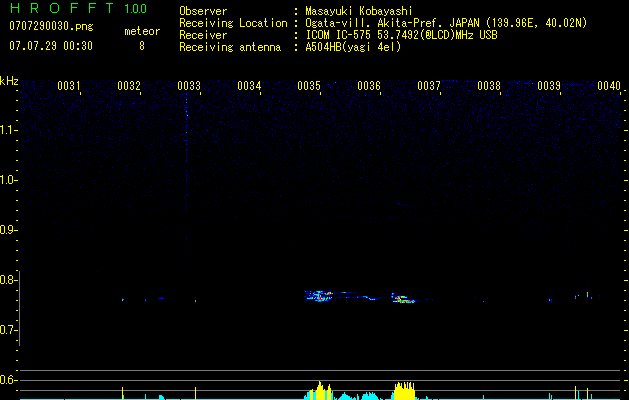Click the 0.9 kHz axis label
Image resolution: width=629 pixels, height=400 pixels.
(x=8, y=230)
